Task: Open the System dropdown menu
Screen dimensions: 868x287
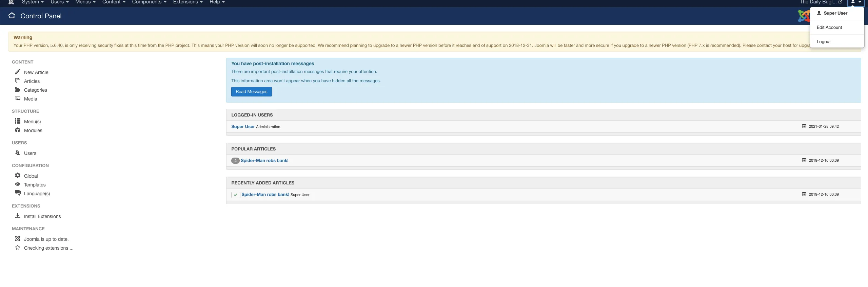Action: [33, 2]
